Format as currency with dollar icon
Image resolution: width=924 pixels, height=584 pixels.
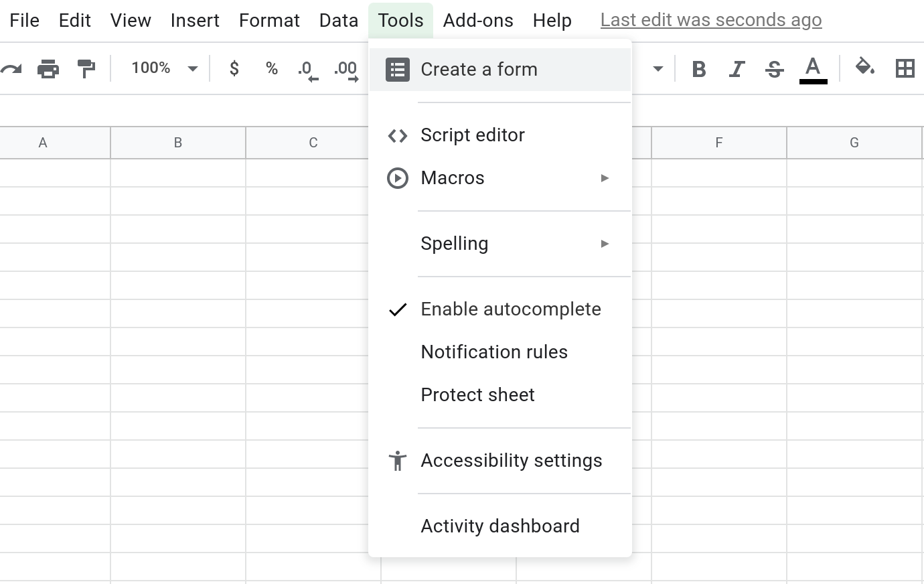[234, 68]
